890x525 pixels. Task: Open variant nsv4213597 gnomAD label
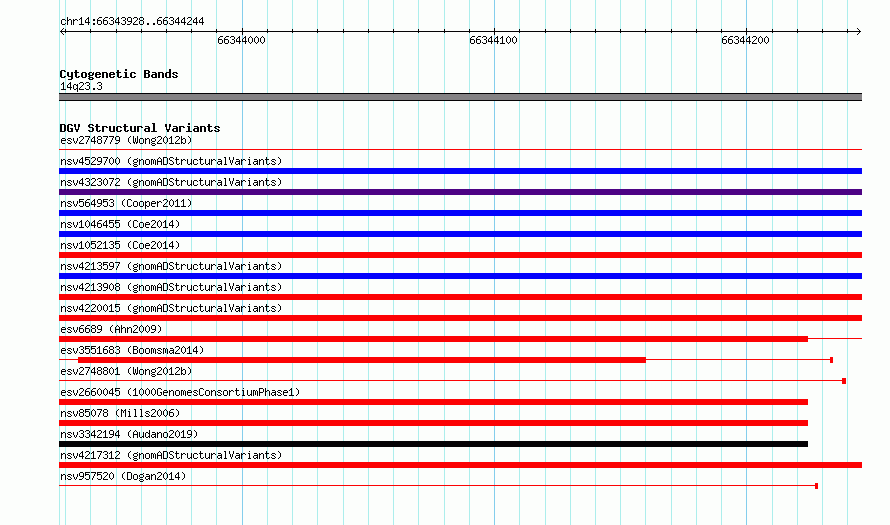click(x=171, y=266)
